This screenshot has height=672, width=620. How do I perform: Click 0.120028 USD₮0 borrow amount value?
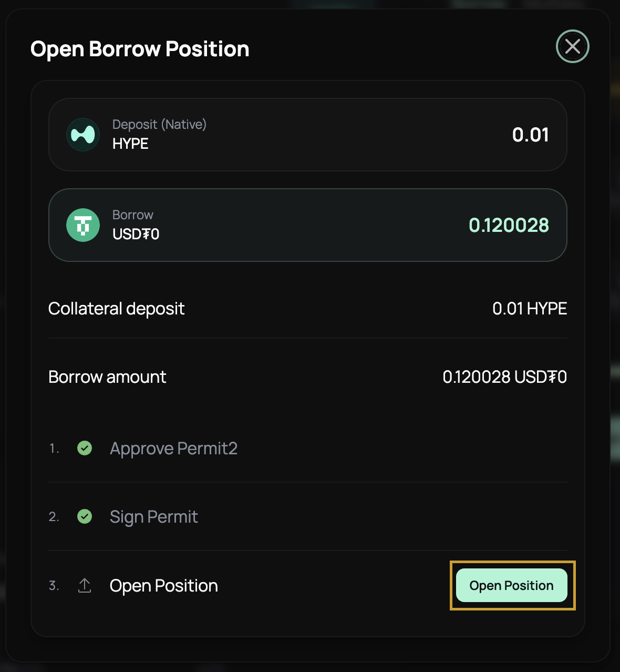pos(504,377)
